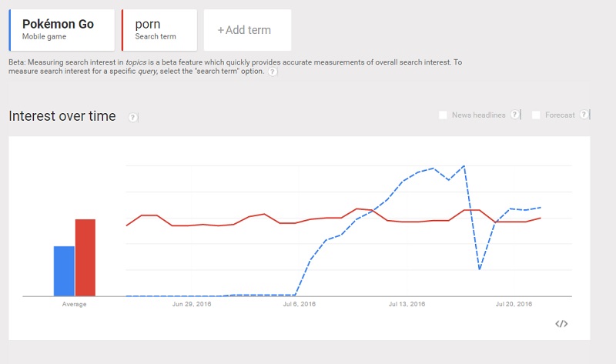Screen dimensions: 616x364
Task: Click the Jul 6, 2016 date label
Action: 300,305
